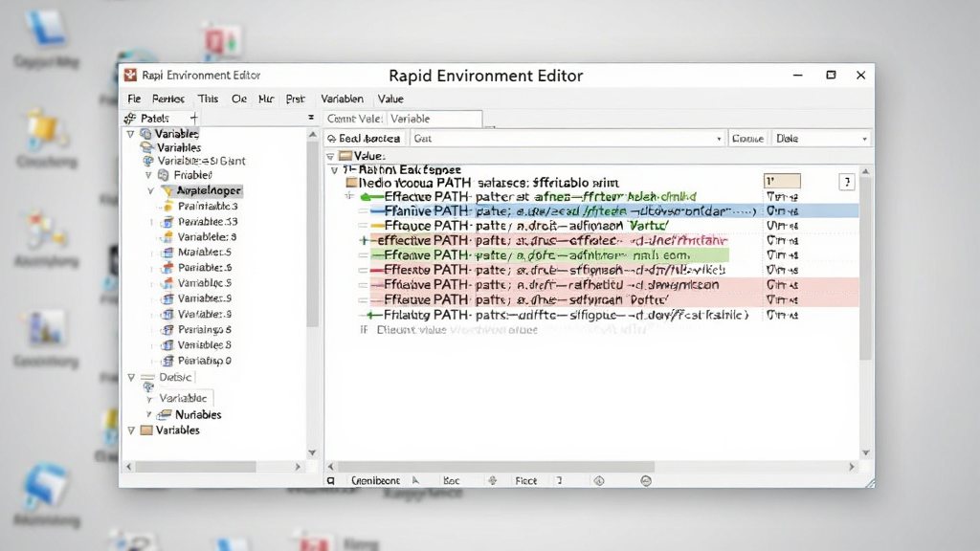
Task: Click the beige value box in the Iledio row
Action: click(782, 181)
